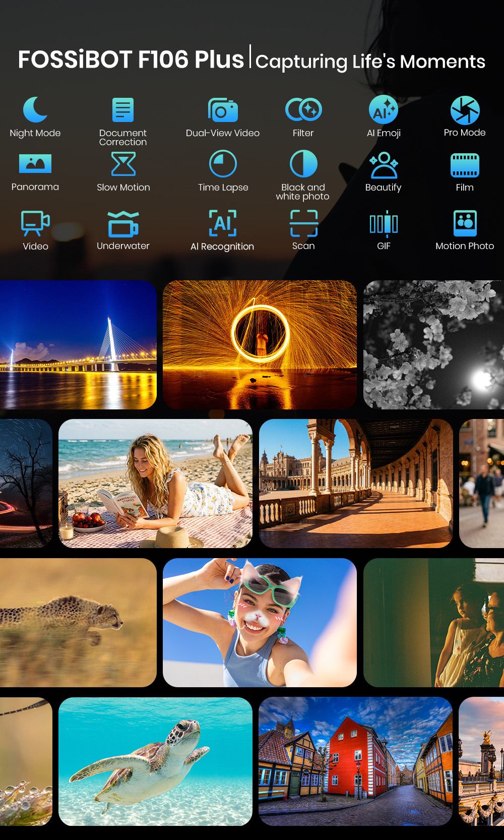Open the running cheetah photo
The height and width of the screenshot is (840, 504).
[x=78, y=623]
